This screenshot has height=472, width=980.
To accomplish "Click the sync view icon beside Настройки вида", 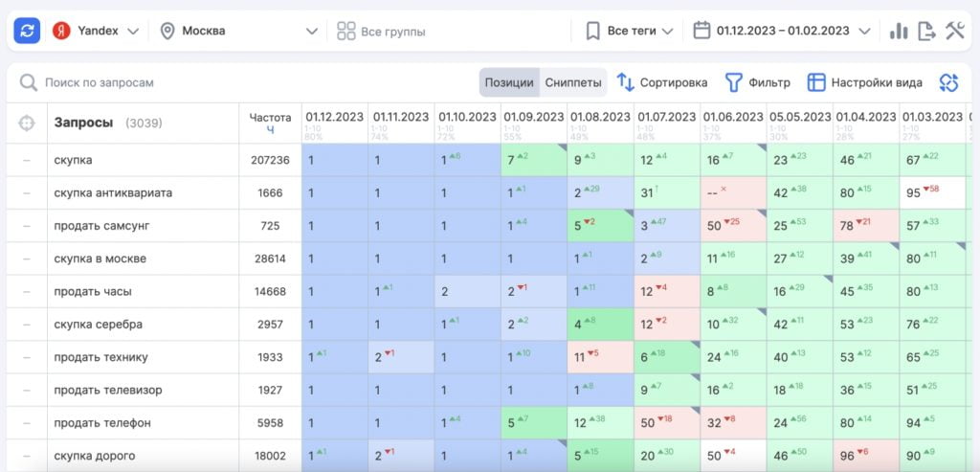I will point(948,82).
